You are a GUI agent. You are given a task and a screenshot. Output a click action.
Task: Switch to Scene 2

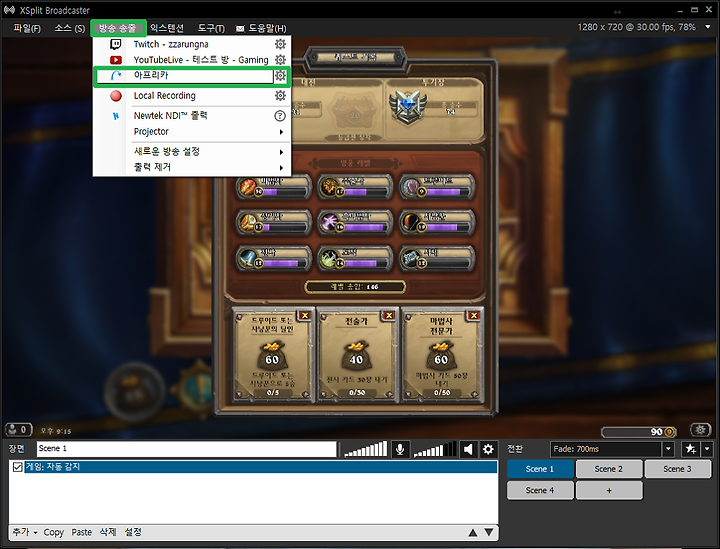pyautogui.click(x=609, y=469)
